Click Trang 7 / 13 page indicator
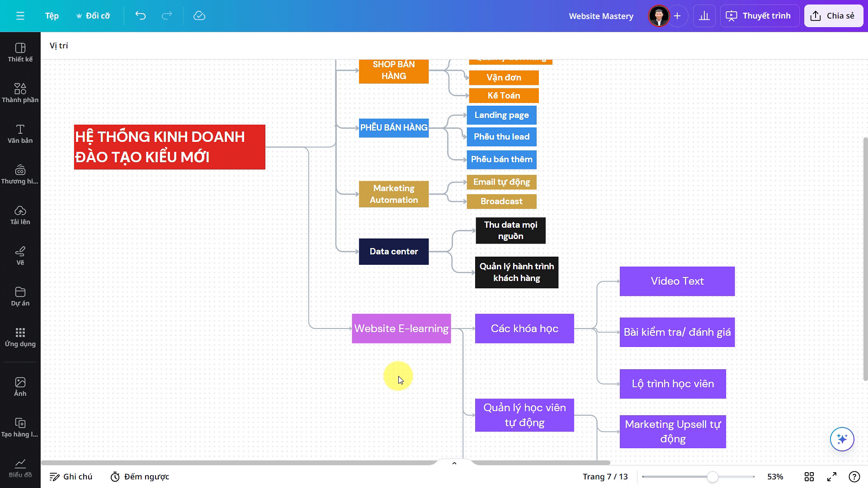The height and width of the screenshot is (488, 868). click(605, 477)
